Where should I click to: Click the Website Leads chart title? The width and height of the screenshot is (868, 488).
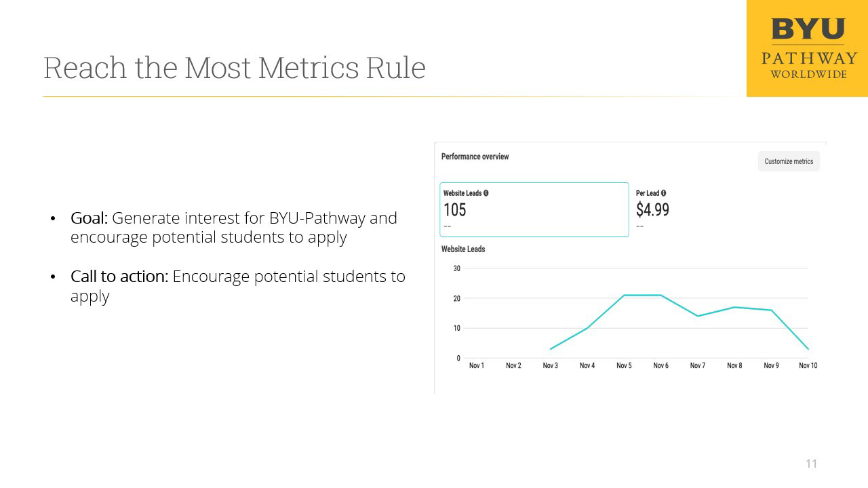[x=463, y=249]
